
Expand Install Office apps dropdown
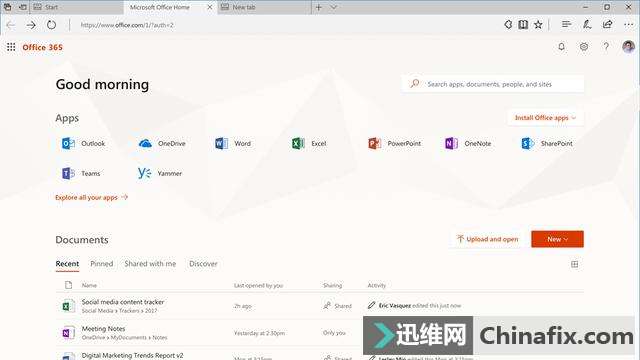pyautogui.click(x=545, y=118)
